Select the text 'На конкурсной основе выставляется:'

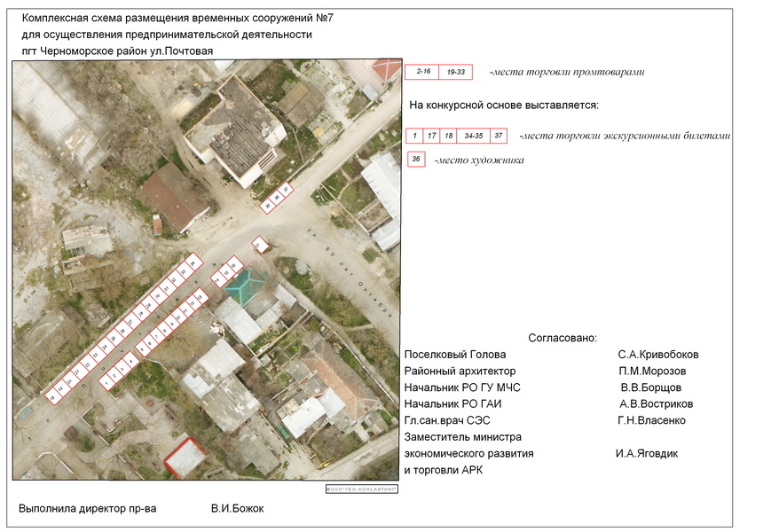[x=504, y=106]
